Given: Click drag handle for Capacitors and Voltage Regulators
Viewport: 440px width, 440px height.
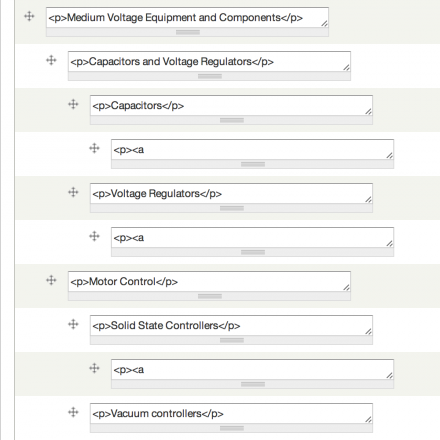Looking at the screenshot, I should 51,60.
